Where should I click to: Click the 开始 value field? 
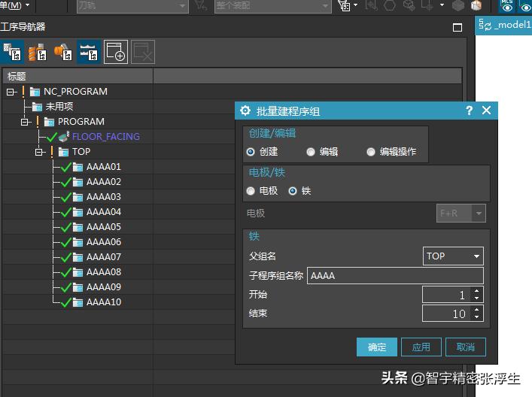pyautogui.click(x=446, y=295)
